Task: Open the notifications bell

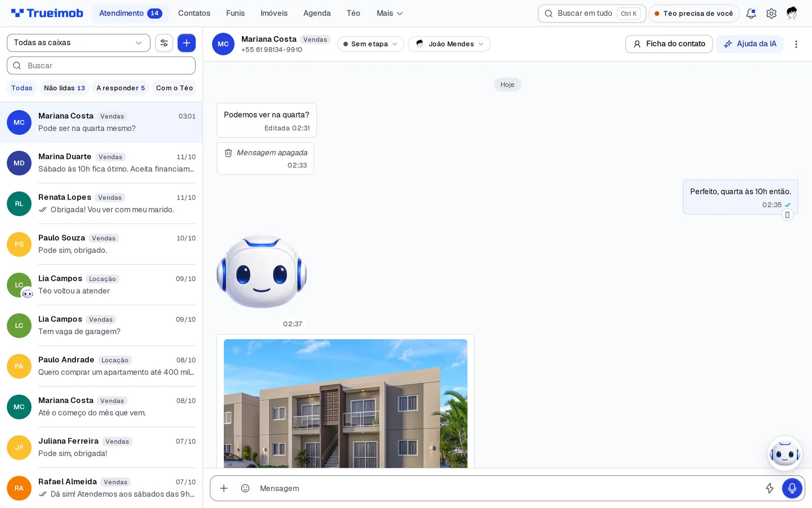Action: click(x=751, y=14)
